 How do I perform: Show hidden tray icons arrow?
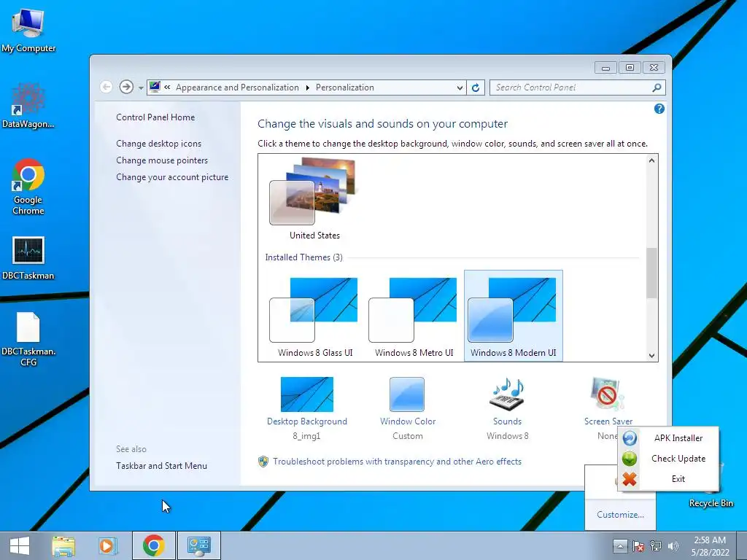click(620, 545)
